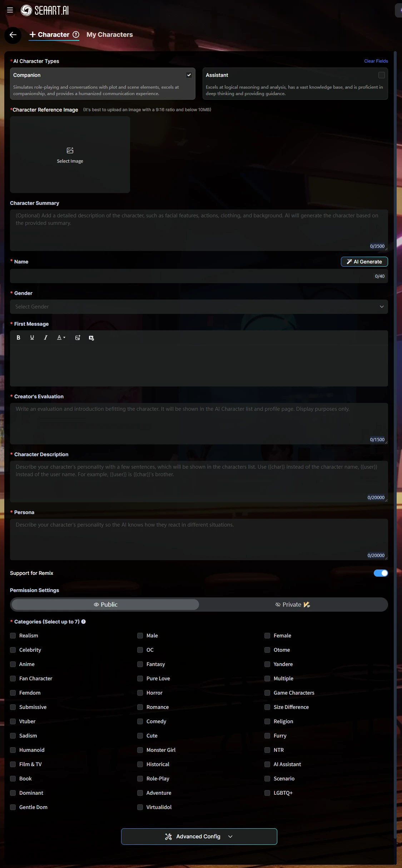Insert an image into First Message

pos(78,337)
